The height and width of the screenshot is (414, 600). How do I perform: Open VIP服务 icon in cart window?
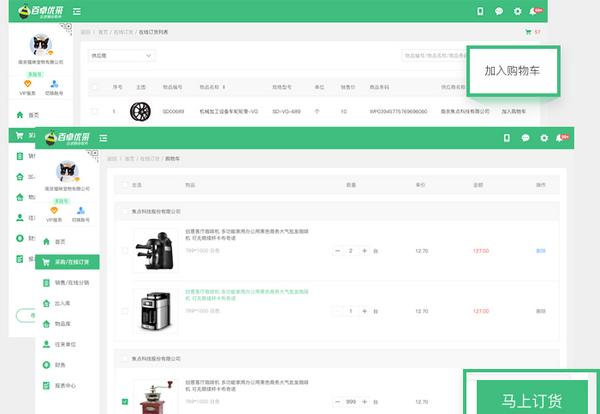click(54, 210)
